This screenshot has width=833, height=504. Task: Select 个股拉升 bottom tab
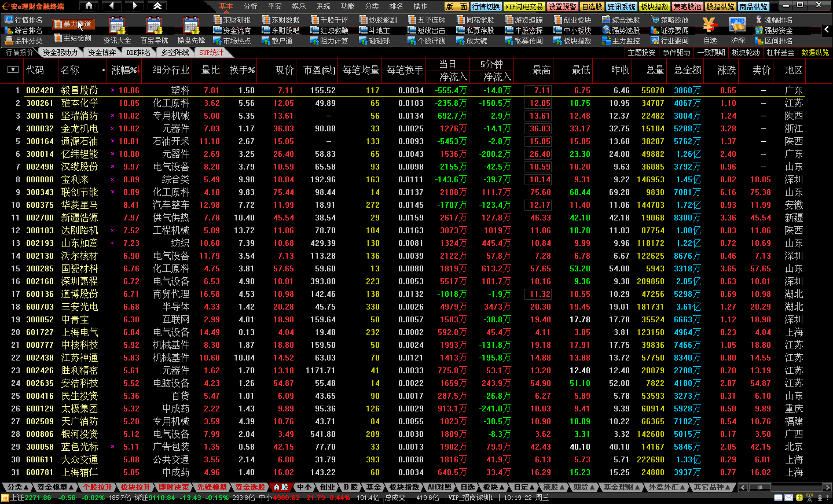click(x=97, y=487)
